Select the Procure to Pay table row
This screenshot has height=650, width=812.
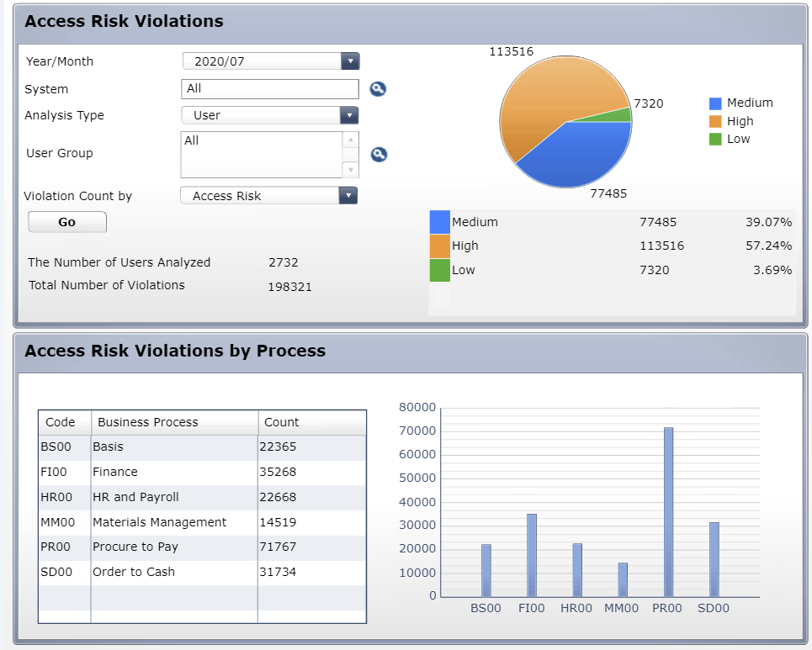(203, 547)
